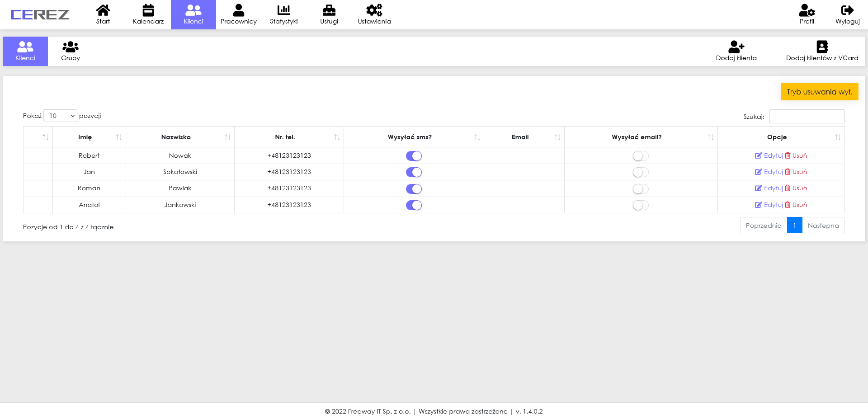Switch to the Grupy tab
868x419 pixels.
[x=71, y=51]
